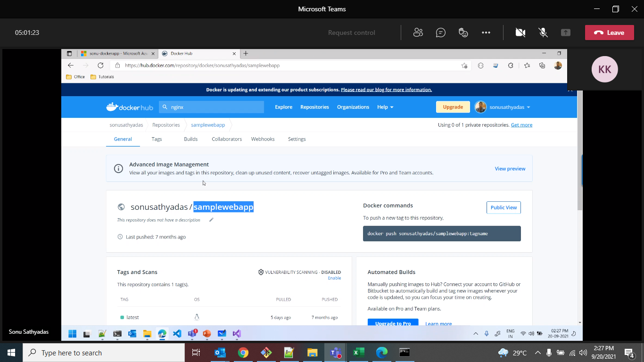Open Chrome from the host taskbar
Image resolution: width=644 pixels, height=362 pixels.
243,353
